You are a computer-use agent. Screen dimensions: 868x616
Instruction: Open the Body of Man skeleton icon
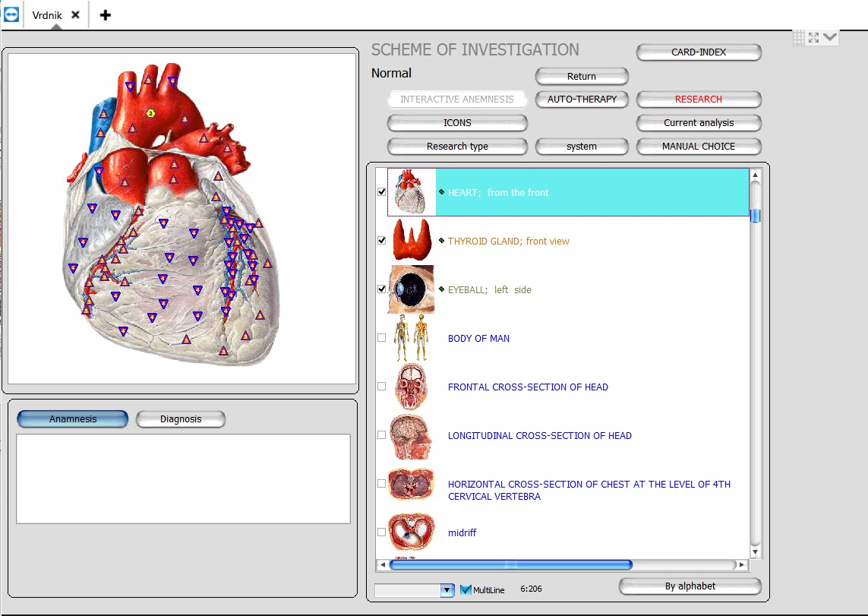[x=412, y=338]
